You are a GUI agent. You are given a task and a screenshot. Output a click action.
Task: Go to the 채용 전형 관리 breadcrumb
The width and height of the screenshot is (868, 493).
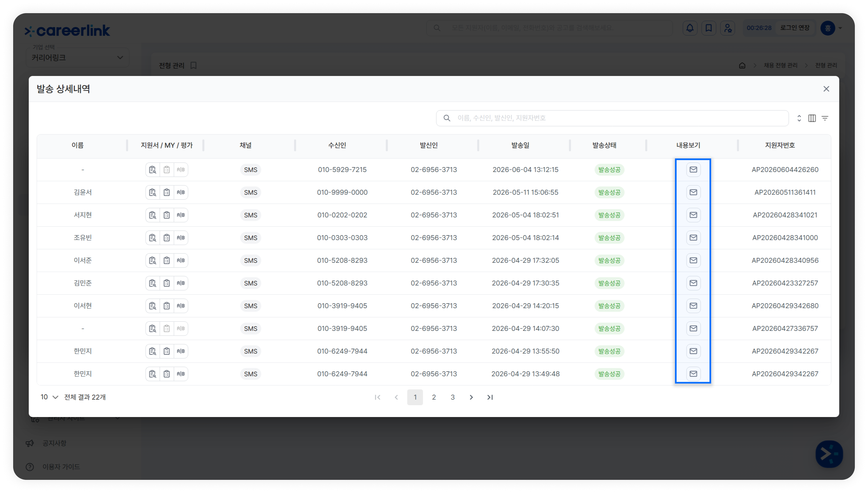pyautogui.click(x=780, y=65)
